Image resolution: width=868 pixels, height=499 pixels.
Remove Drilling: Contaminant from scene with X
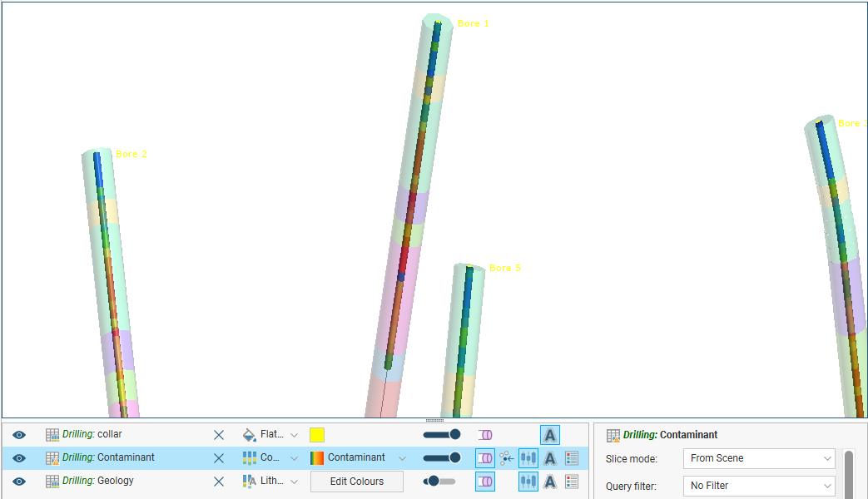point(219,458)
